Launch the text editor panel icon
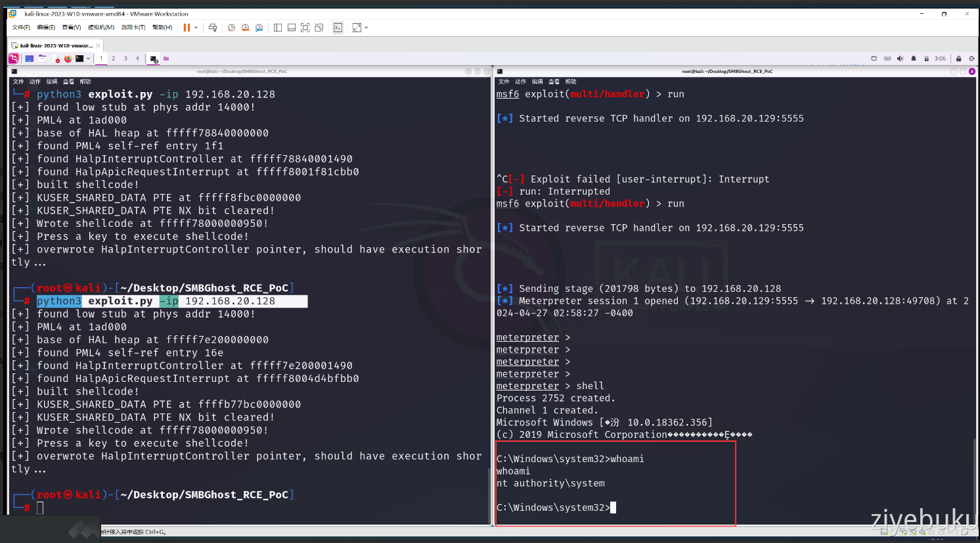The image size is (980, 543). click(x=56, y=59)
